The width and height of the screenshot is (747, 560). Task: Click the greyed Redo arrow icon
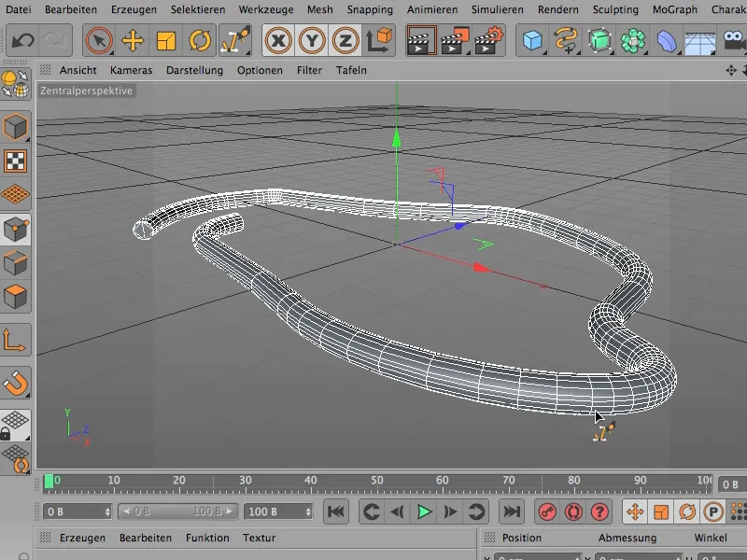click(56, 40)
